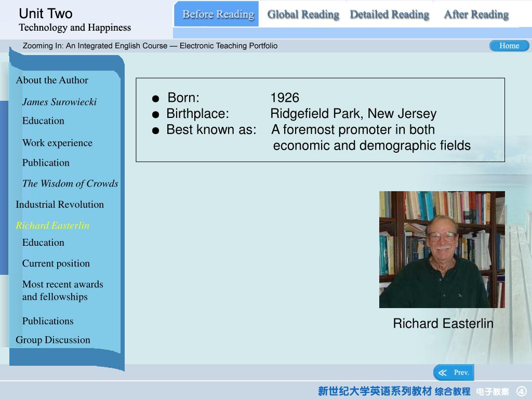Click the double-arrow icon on Prev.
532x399 pixels.
443,373
